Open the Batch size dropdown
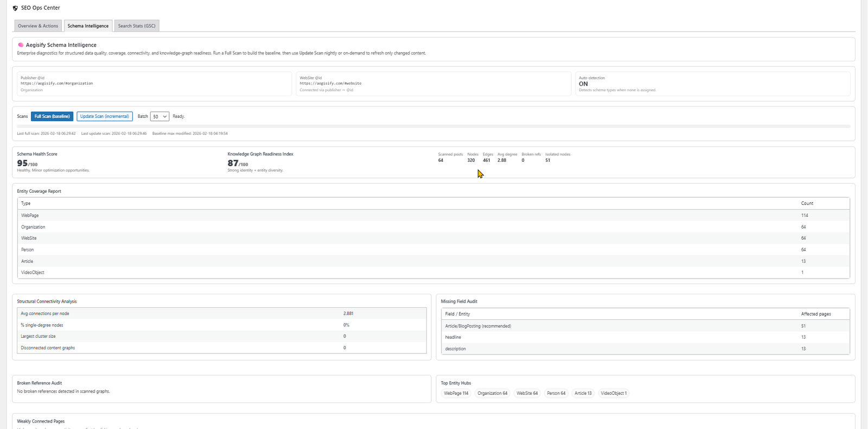 [x=159, y=116]
